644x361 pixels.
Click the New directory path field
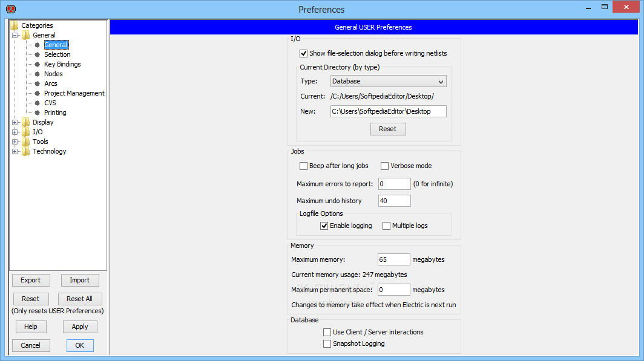tap(388, 111)
